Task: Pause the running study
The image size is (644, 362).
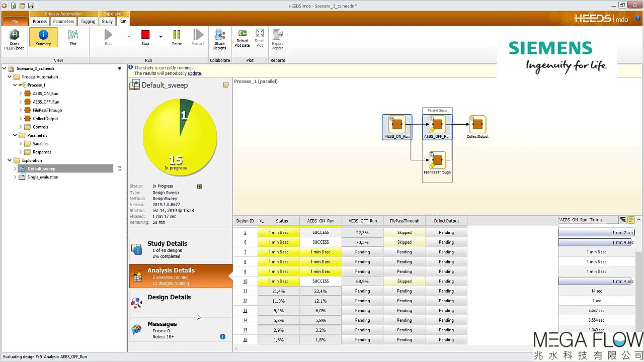Action: tap(177, 38)
